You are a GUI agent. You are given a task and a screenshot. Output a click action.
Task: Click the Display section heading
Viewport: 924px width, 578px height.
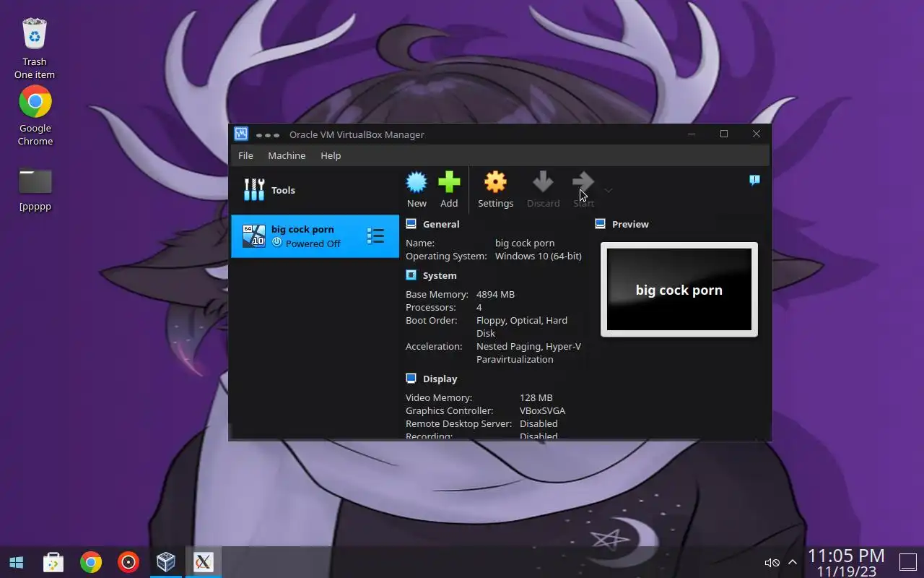click(440, 379)
